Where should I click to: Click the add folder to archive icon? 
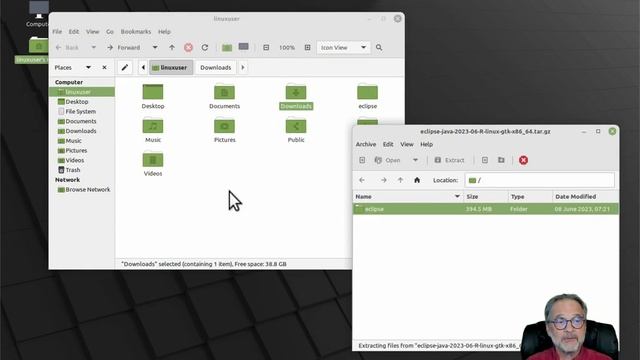click(501, 160)
